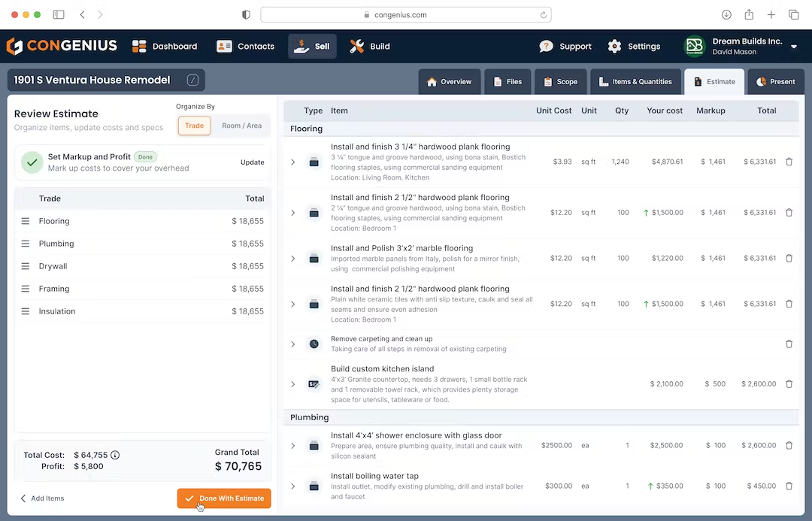Click the info icon beside Total Cost
This screenshot has width=812, height=521.
[x=114, y=455]
